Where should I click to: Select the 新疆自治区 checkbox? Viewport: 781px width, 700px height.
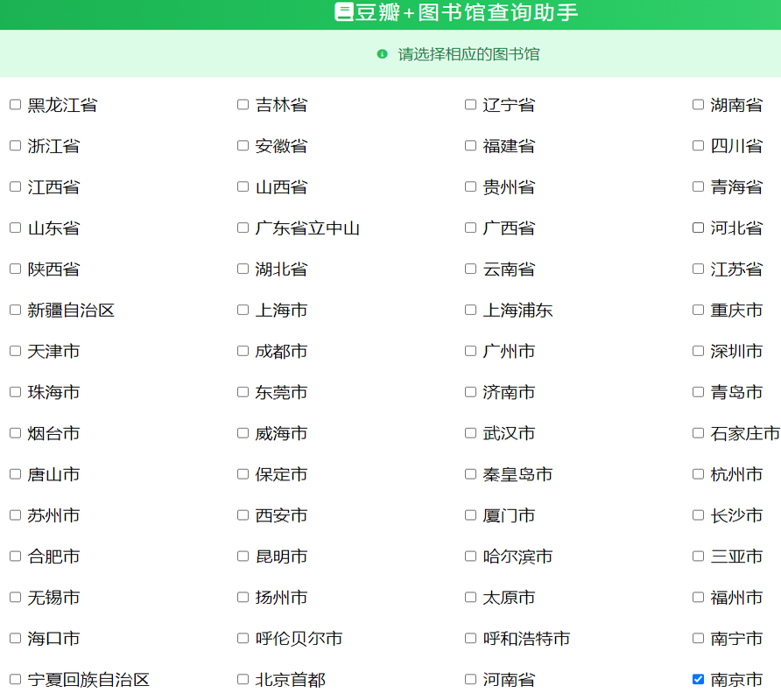pyautogui.click(x=15, y=310)
